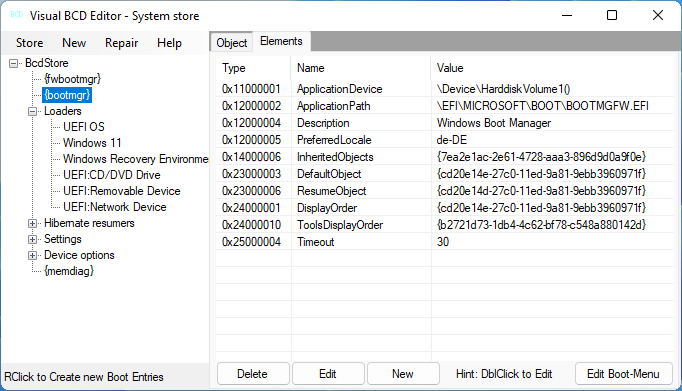Expand the Device options node

tap(33, 255)
